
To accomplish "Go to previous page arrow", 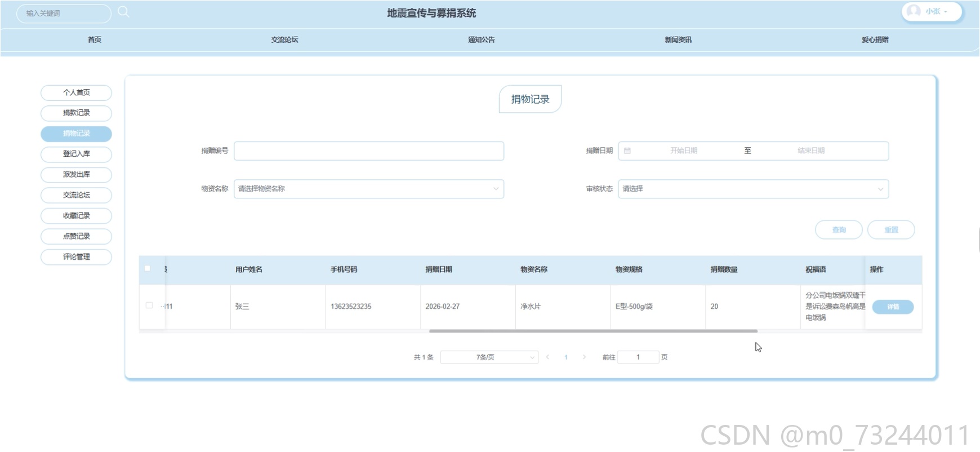I will tap(547, 357).
